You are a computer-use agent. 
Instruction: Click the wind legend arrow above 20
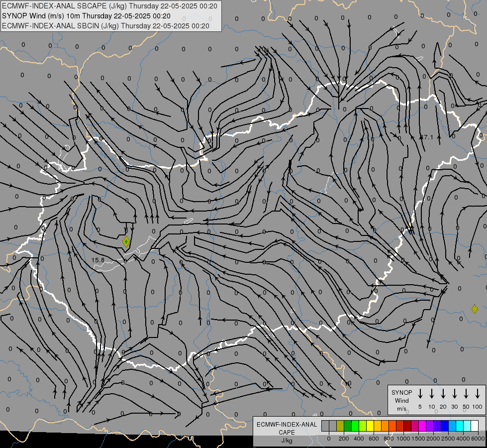click(443, 394)
